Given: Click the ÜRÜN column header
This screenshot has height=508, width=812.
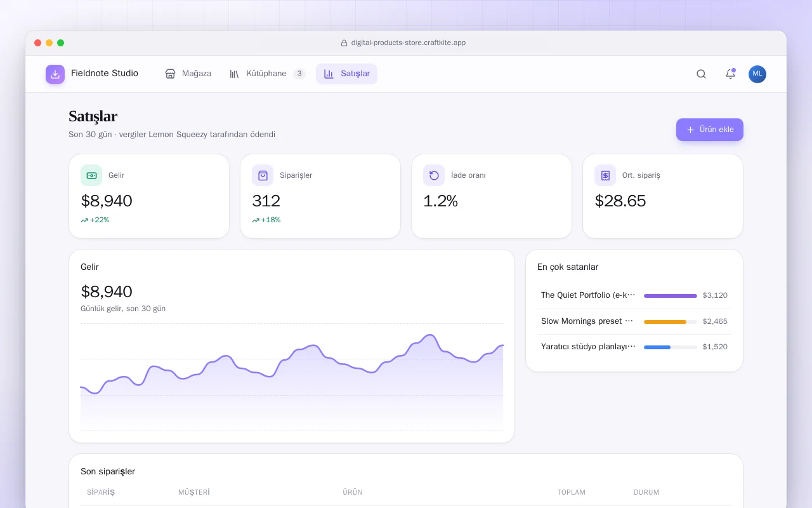Looking at the screenshot, I should (353, 492).
